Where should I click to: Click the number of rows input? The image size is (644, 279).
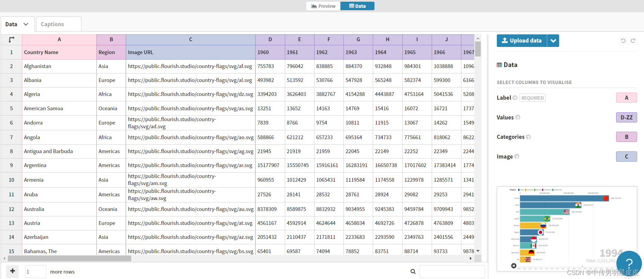pos(35,272)
